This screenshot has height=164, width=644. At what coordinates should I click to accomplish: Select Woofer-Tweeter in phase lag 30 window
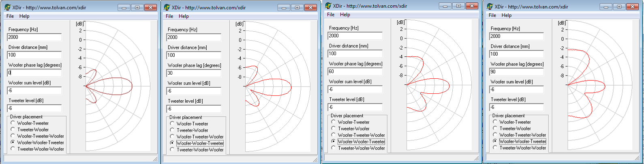point(189,124)
